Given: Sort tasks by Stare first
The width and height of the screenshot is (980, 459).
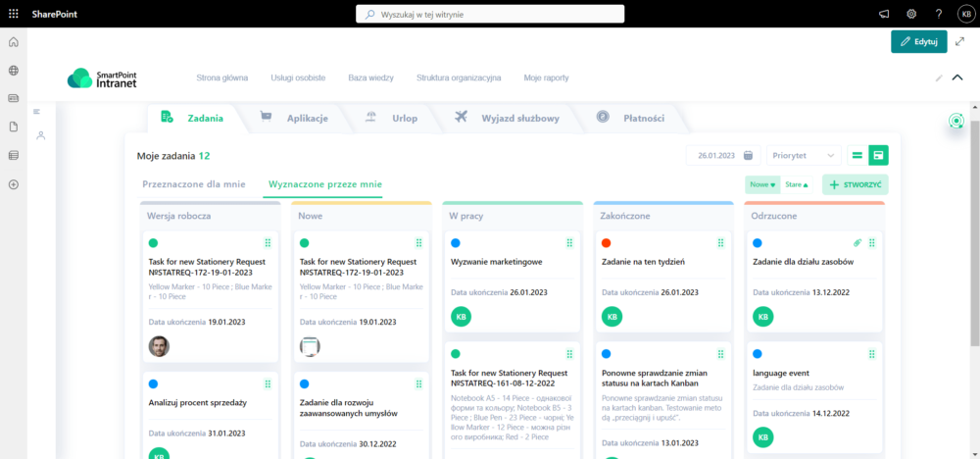Looking at the screenshot, I should (x=797, y=184).
